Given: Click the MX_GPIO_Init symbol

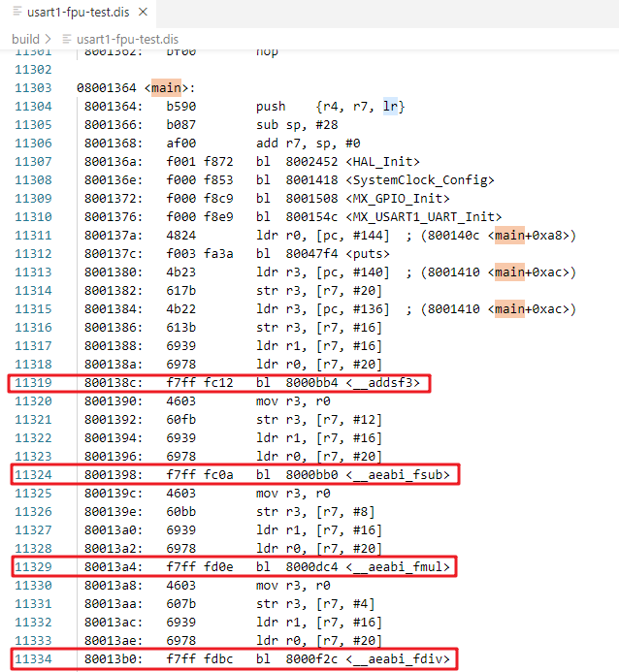Looking at the screenshot, I should 398,199.
